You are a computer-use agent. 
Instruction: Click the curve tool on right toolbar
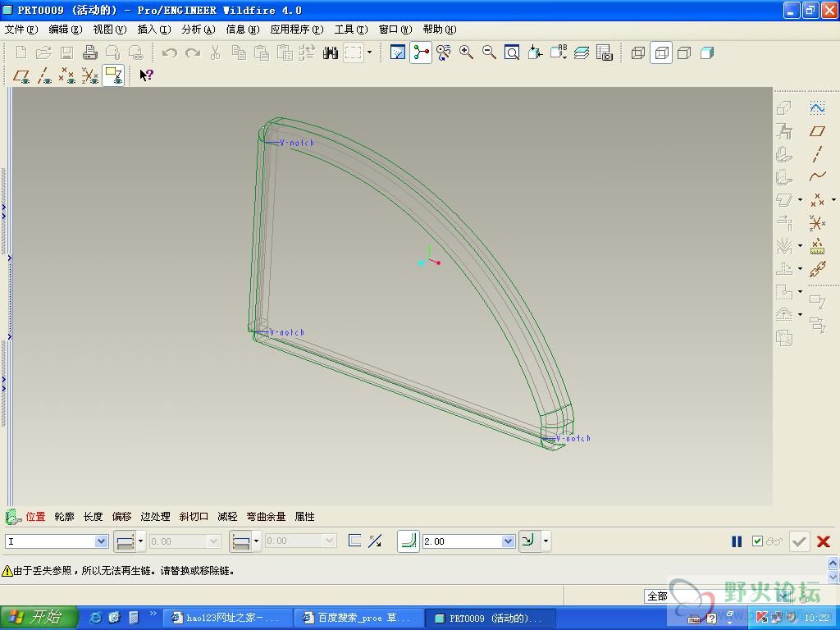click(x=817, y=107)
